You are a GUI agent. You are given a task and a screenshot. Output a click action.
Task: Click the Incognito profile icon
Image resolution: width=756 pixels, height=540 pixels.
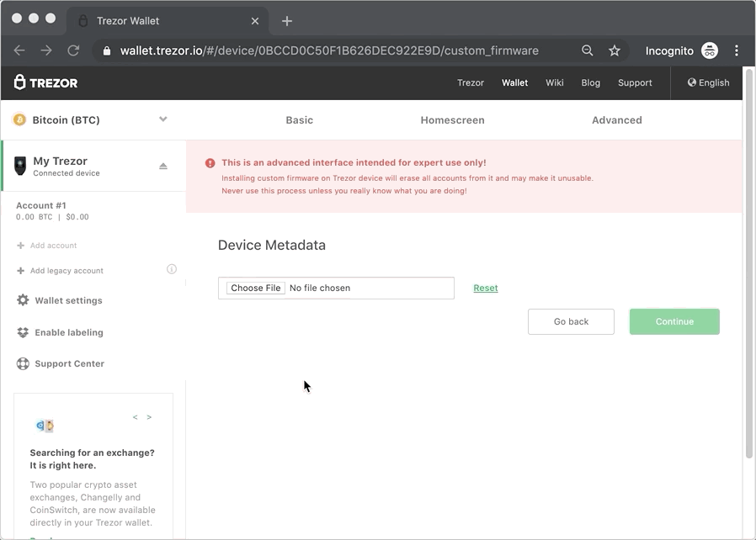[x=710, y=50]
